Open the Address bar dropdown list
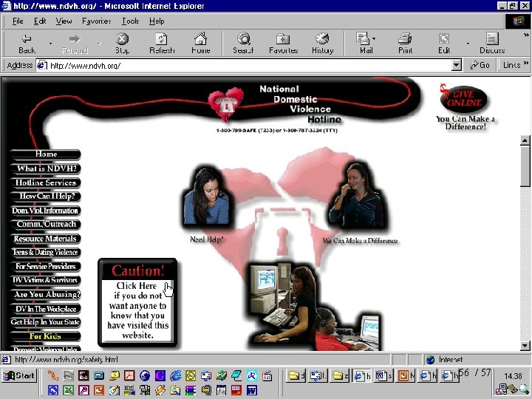The width and height of the screenshot is (532, 399). pyautogui.click(x=457, y=65)
